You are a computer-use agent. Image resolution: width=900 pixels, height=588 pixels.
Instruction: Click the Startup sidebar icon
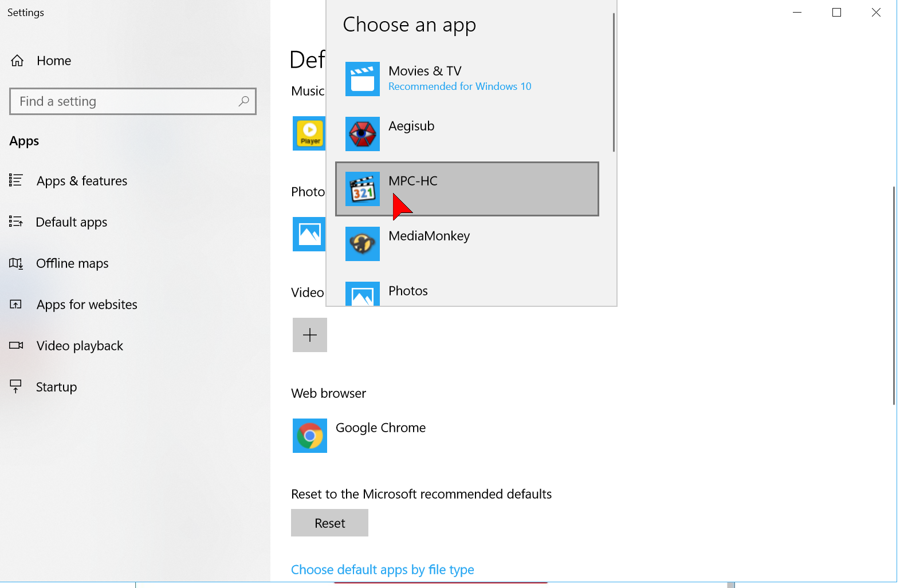[16, 386]
